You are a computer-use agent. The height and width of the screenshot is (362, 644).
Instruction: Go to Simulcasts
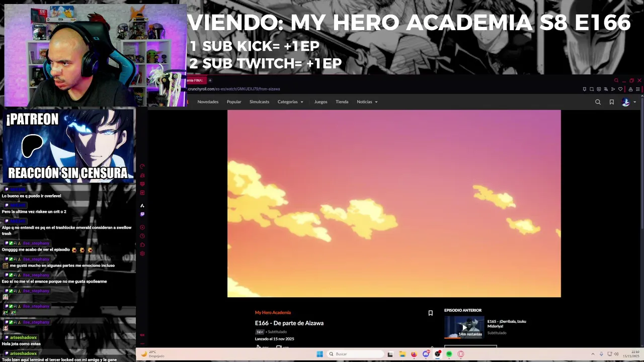[259, 102]
